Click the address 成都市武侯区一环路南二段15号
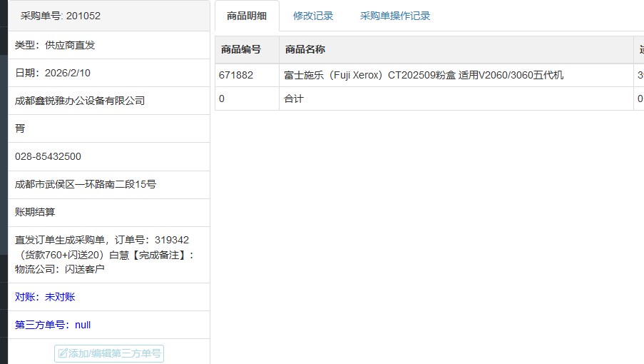Image resolution: width=644 pixels, height=364 pixels. click(x=86, y=184)
